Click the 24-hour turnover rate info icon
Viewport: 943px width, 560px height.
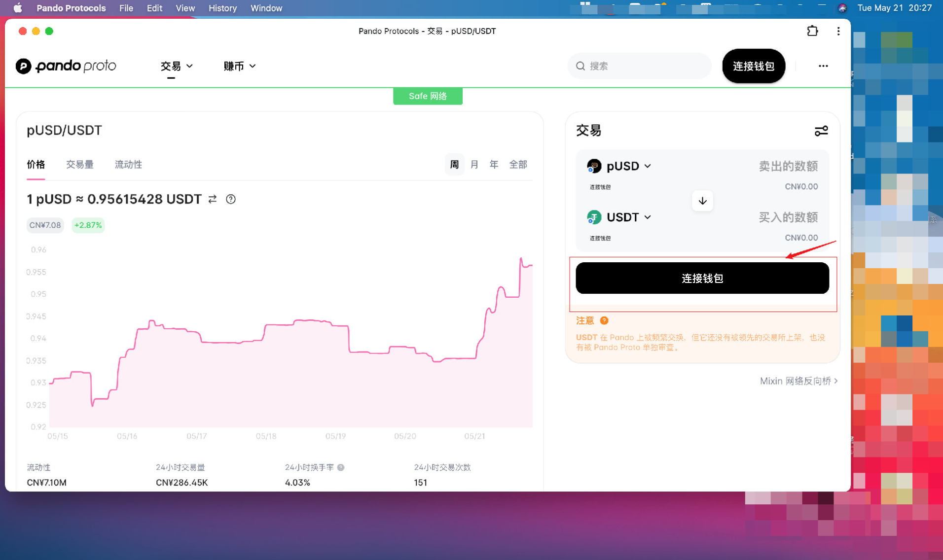point(341,467)
